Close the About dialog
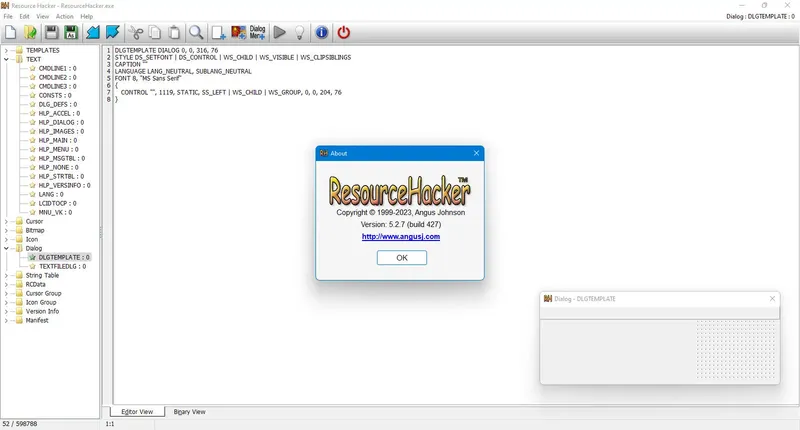This screenshot has width=800, height=430. [x=477, y=153]
